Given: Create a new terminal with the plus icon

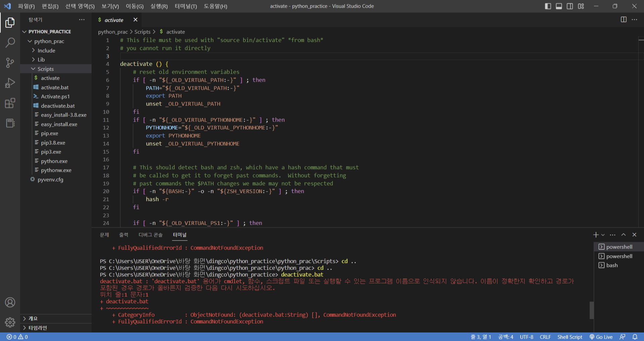Looking at the screenshot, I should coord(596,234).
